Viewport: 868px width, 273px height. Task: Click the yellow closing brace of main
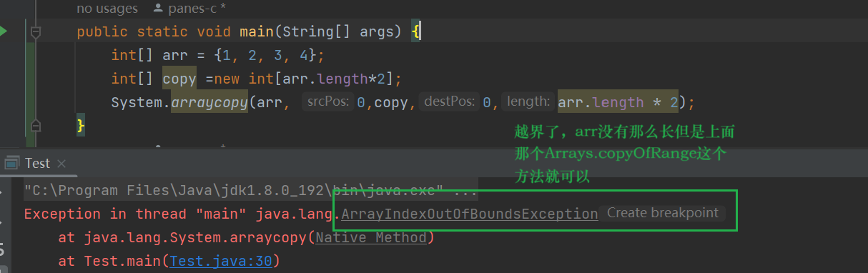[81, 126]
